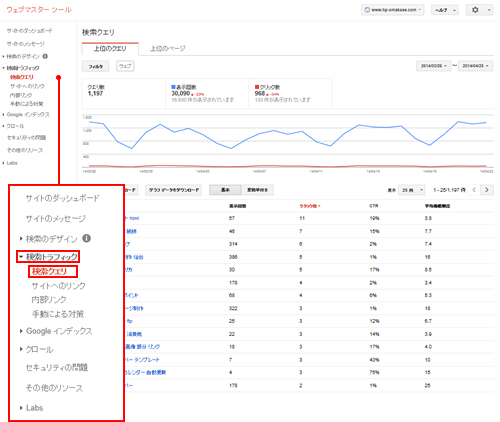
Task: Click the 75% CTR cell
Action: pos(374,372)
